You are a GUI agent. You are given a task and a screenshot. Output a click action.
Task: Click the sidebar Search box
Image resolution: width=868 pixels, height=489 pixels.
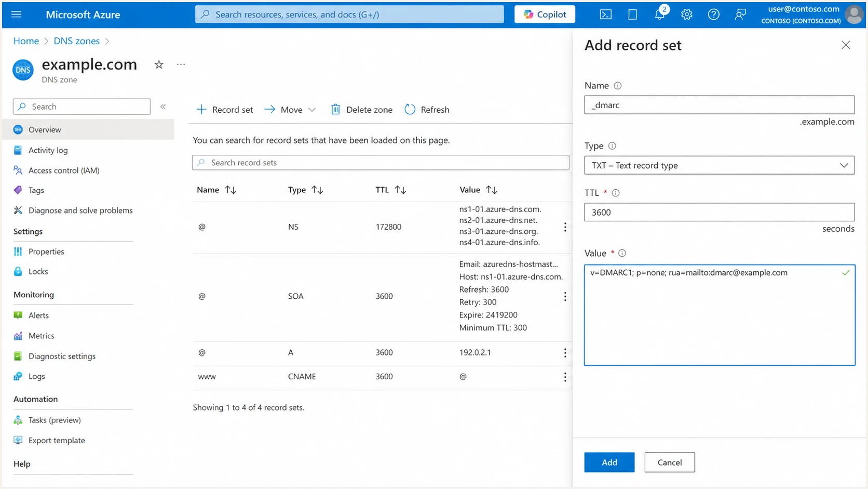point(82,107)
